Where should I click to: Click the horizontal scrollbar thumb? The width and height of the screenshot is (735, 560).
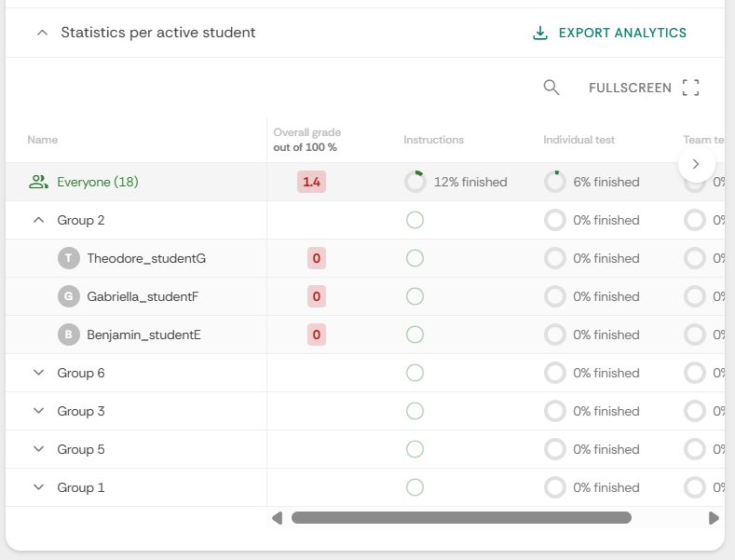pos(461,518)
